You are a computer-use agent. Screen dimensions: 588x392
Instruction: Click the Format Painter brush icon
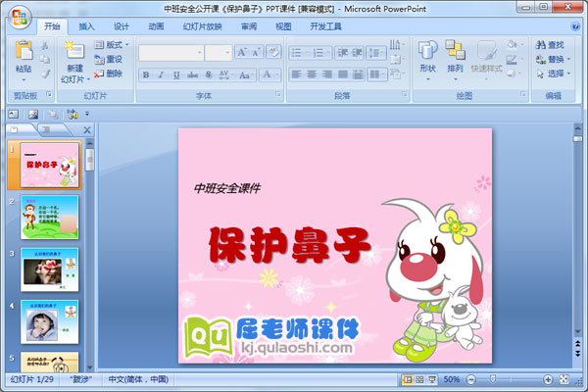point(45,73)
